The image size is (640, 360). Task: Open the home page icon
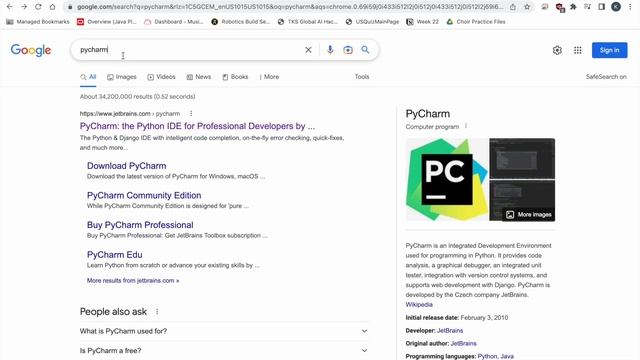coord(52,7)
